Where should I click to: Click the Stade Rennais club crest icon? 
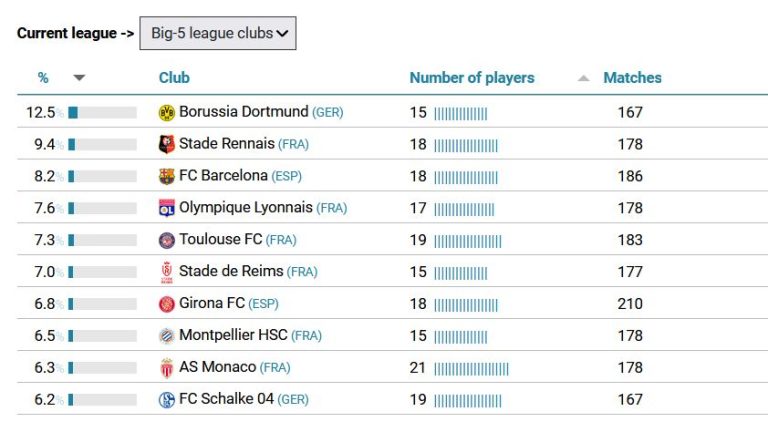167,144
